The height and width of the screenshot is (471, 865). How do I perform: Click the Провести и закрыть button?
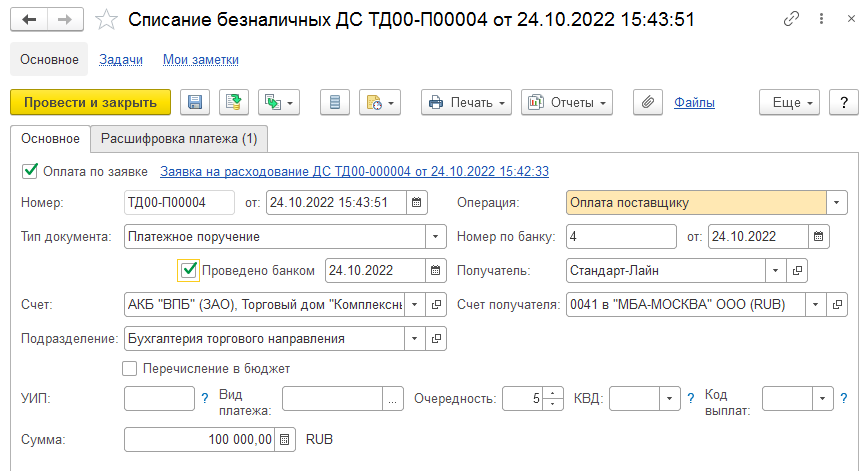tap(90, 103)
